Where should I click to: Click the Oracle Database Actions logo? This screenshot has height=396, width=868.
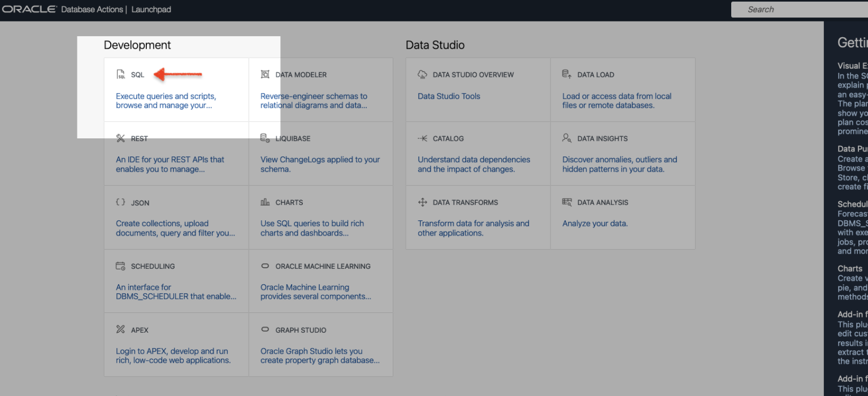tap(25, 8)
